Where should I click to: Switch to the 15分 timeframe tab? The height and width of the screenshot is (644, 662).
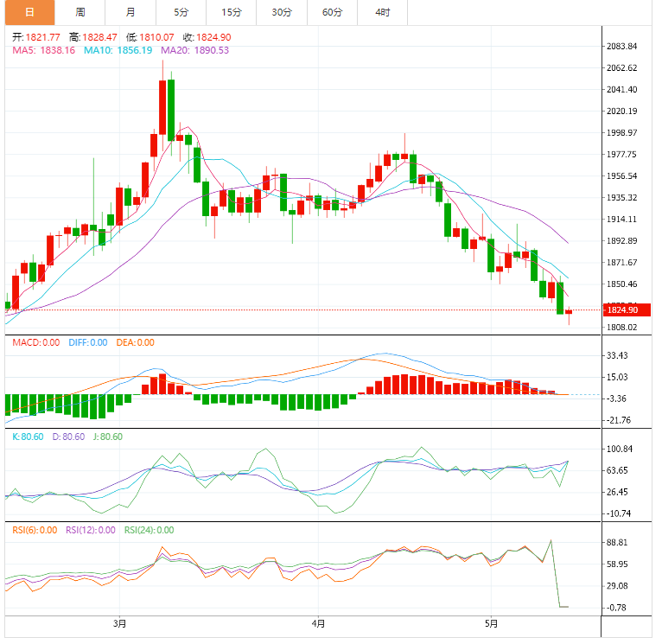click(231, 12)
